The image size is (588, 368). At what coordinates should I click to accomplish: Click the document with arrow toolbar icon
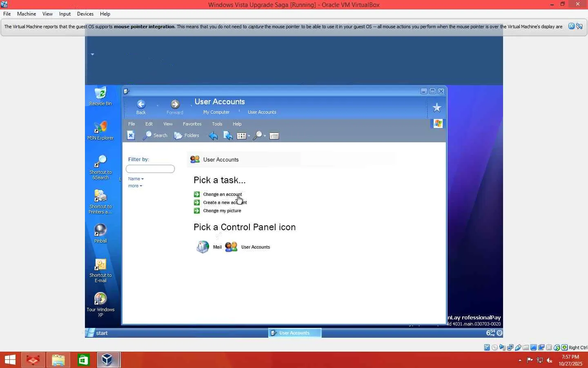click(x=228, y=136)
